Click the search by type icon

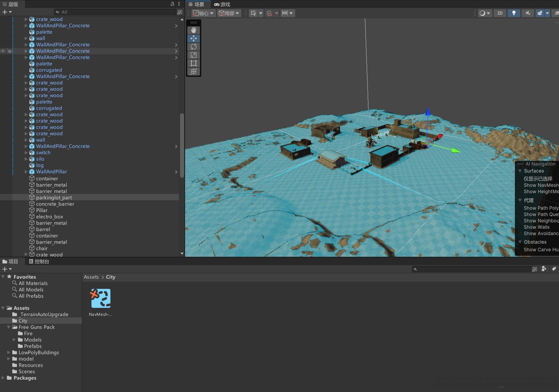544,269
